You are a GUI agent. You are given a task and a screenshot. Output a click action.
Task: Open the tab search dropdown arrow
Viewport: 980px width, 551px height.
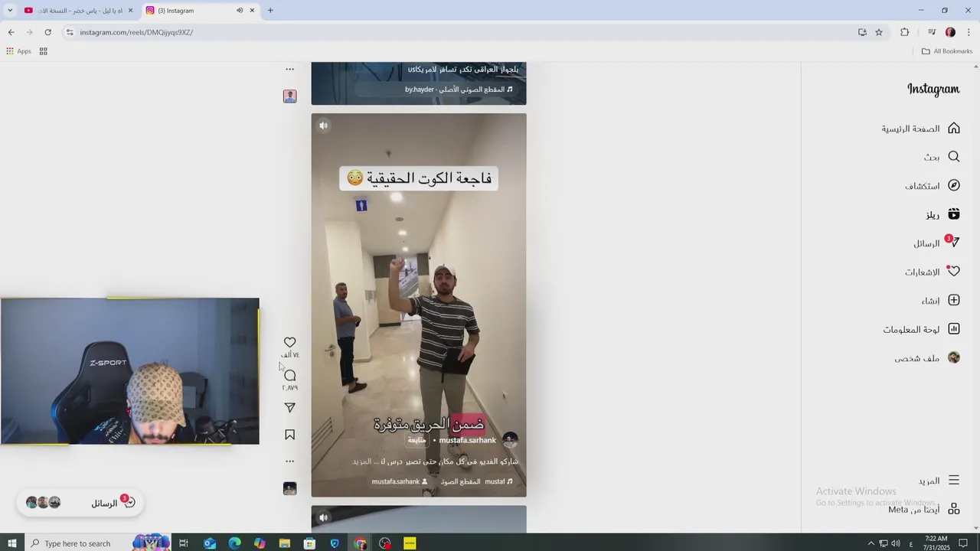(10, 11)
